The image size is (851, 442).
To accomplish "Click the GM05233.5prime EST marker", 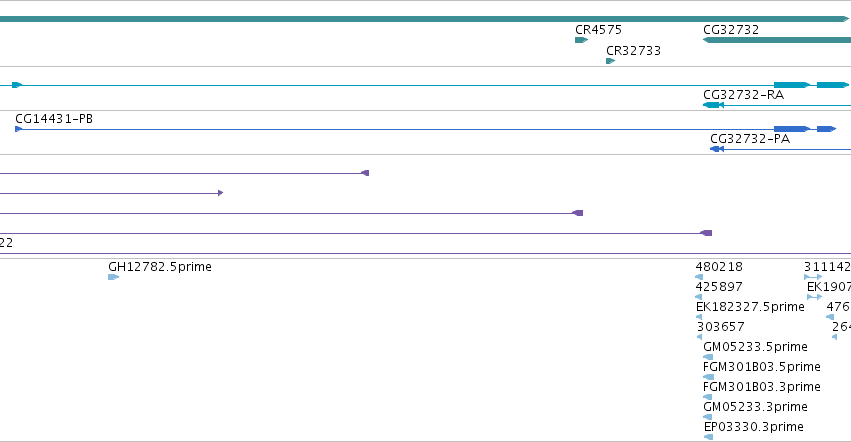I will tap(708, 357).
